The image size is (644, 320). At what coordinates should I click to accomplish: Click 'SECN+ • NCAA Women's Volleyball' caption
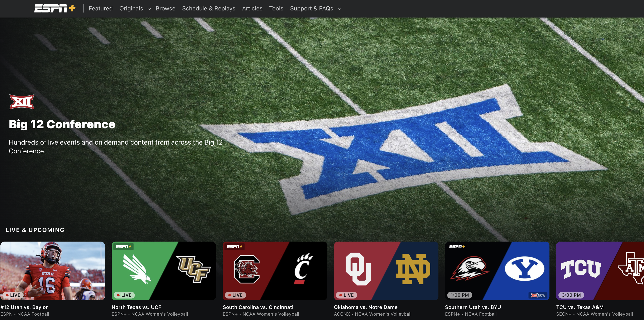(595, 314)
